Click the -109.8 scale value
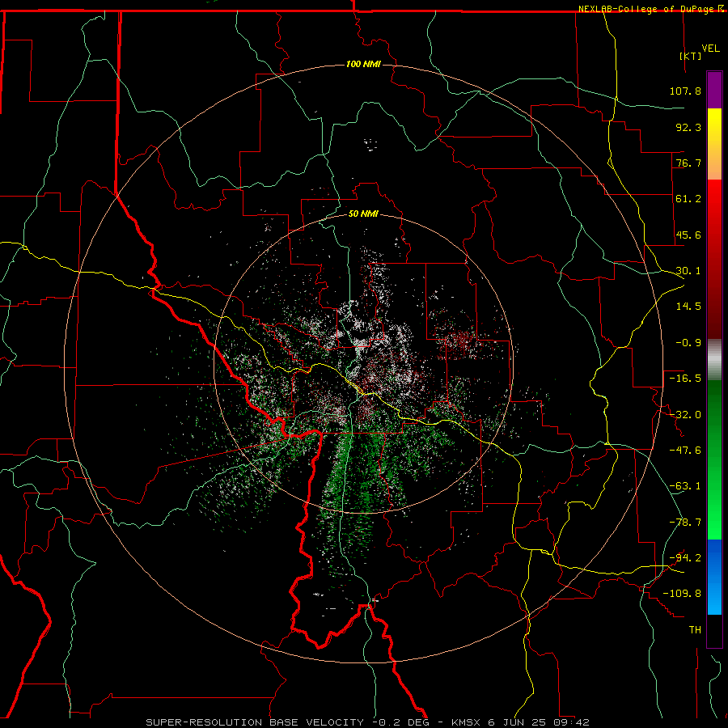The image size is (728, 728). click(682, 594)
